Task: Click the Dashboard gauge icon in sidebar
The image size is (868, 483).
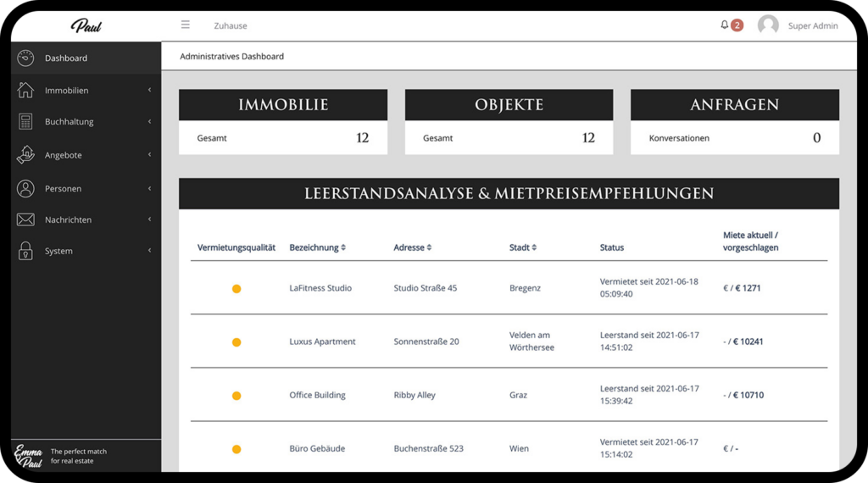Action: click(25, 58)
